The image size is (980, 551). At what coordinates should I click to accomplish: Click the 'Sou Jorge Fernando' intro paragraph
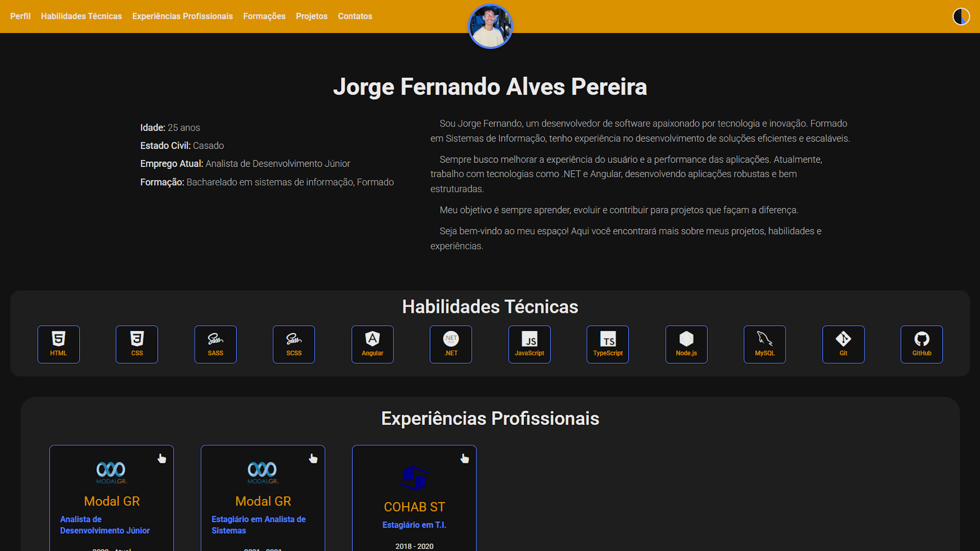640,131
